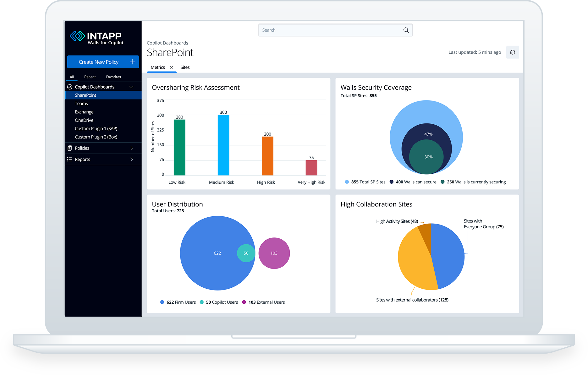This screenshot has height=375, width=588.
Task: Click the 50 Copilot users bubble
Action: pyautogui.click(x=246, y=253)
